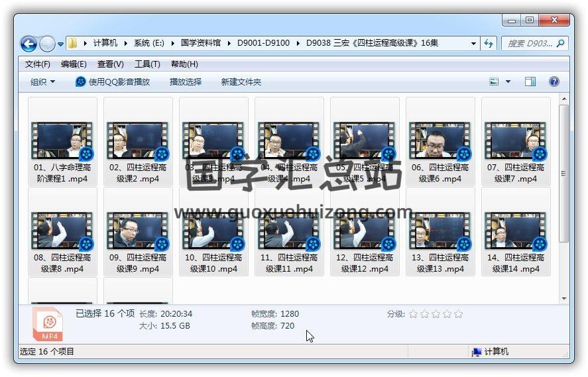This screenshot has width=588, height=377.
Task: Select video 12、四柱运程高级课12 .mp4
Action: [x=365, y=232]
